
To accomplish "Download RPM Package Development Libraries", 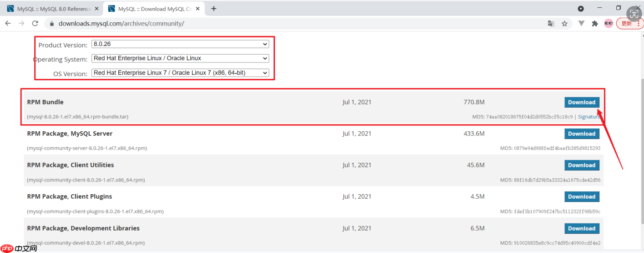I will [x=582, y=228].
